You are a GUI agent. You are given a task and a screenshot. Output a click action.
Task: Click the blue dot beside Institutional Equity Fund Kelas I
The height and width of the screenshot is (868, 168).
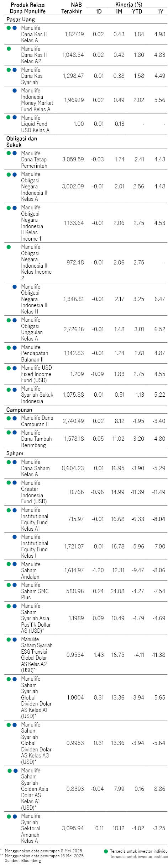(15, 537)
